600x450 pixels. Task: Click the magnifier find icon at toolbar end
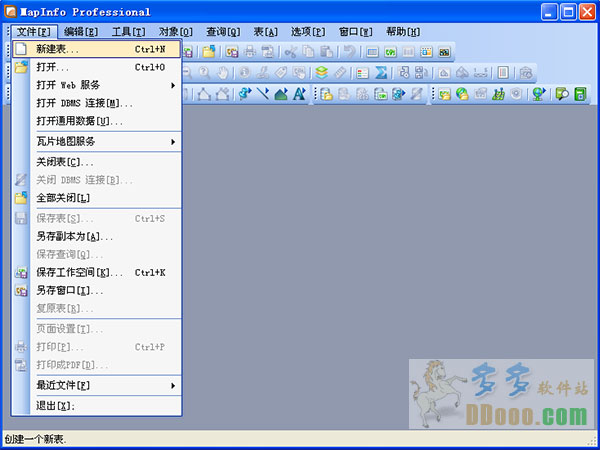pos(562,94)
